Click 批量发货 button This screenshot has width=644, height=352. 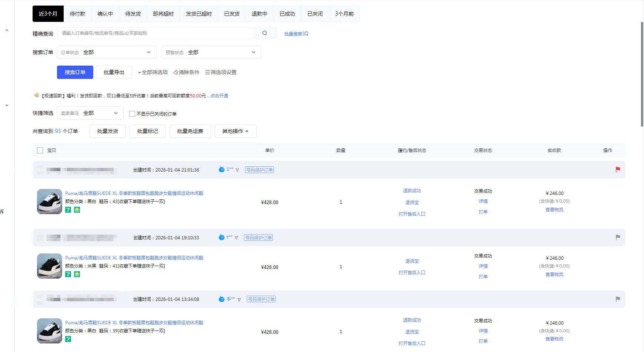pyautogui.click(x=108, y=131)
